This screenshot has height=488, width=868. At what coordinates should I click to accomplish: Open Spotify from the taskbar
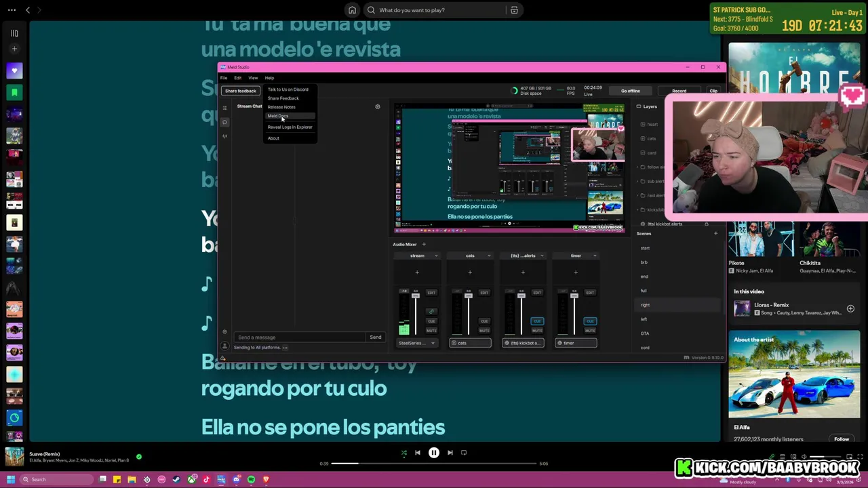pyautogui.click(x=251, y=480)
